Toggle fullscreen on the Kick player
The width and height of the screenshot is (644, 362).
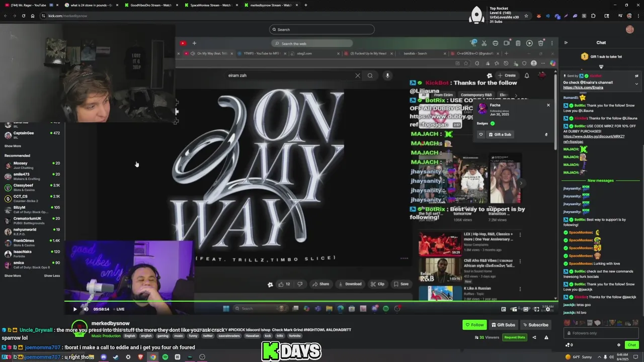tap(537, 309)
